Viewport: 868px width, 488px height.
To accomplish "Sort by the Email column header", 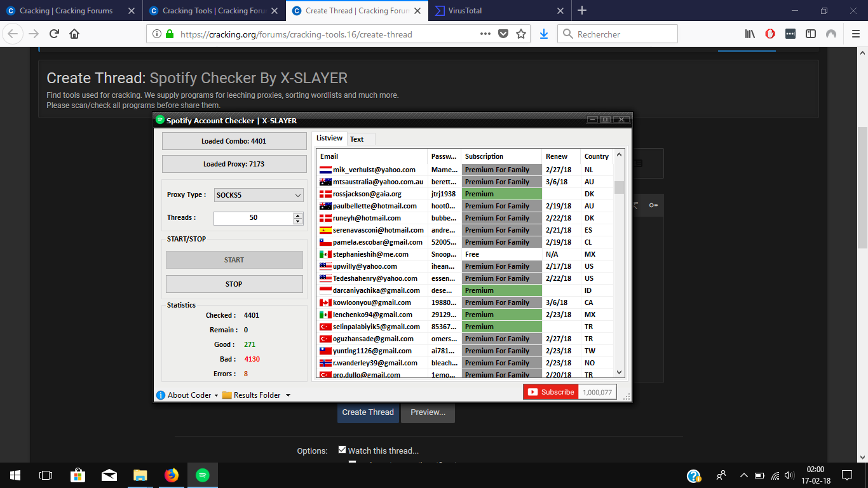I will pos(372,156).
